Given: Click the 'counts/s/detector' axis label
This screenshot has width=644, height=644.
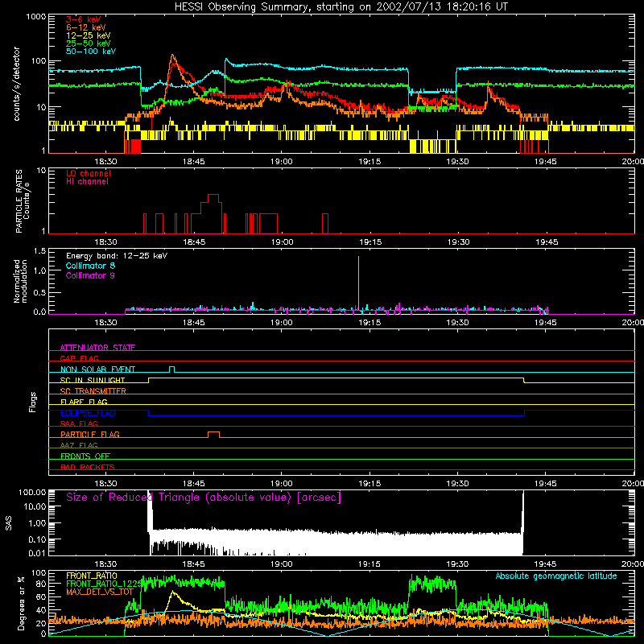Looking at the screenshot, I should click(16, 84).
